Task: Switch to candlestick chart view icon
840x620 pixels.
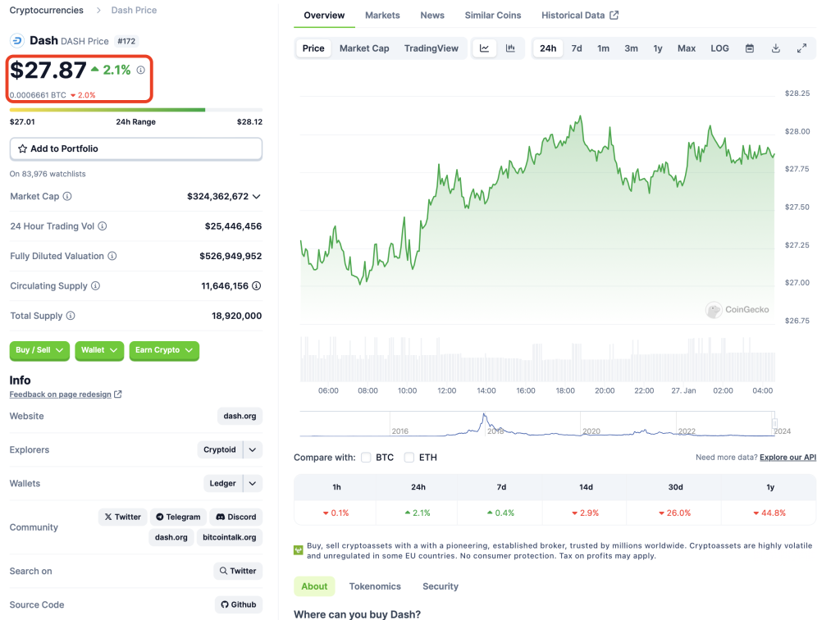Action: pos(510,48)
